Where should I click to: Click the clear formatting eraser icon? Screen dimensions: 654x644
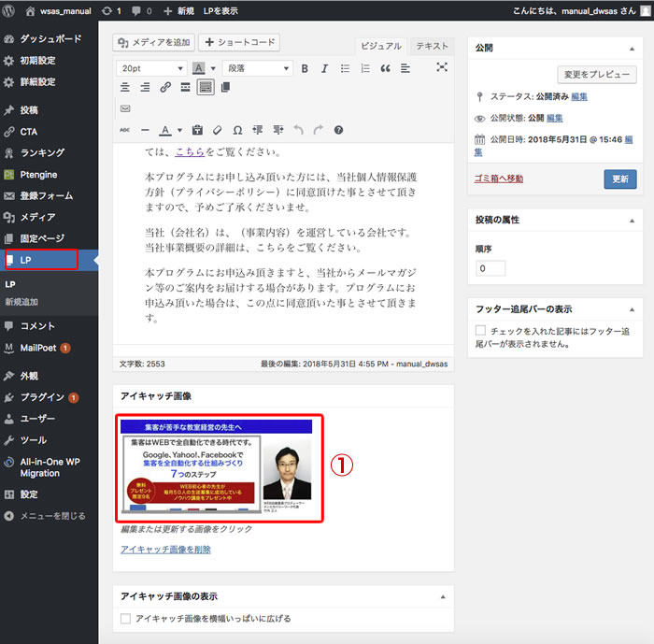217,130
